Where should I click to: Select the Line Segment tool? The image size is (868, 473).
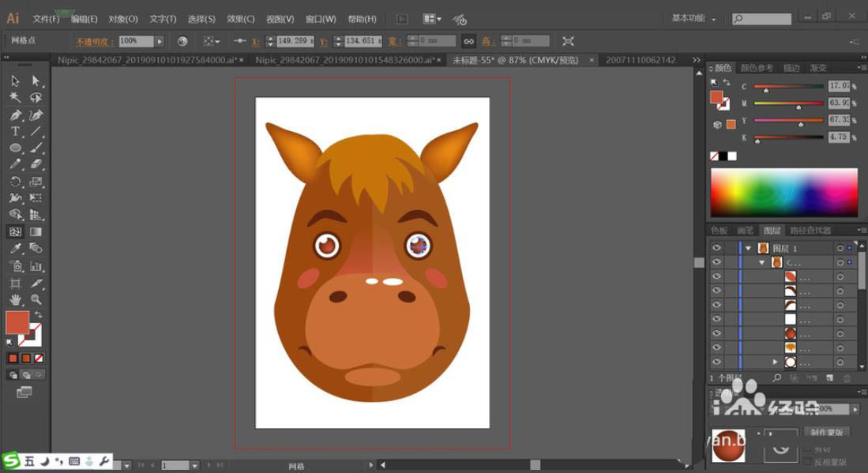36,132
